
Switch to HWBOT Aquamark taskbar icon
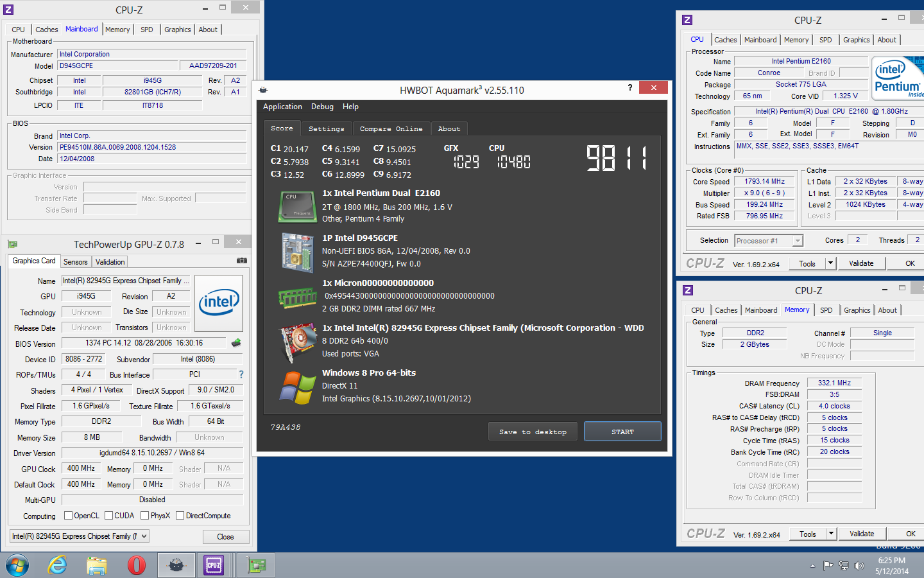click(x=176, y=566)
